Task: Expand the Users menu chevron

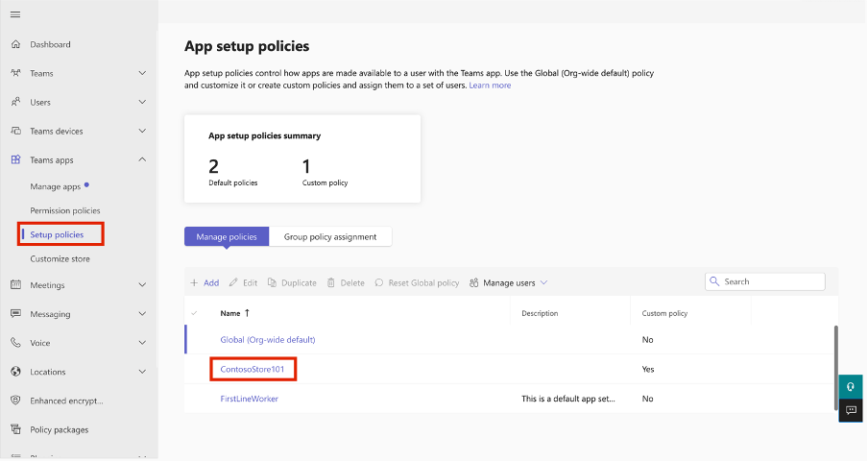Action: [142, 102]
